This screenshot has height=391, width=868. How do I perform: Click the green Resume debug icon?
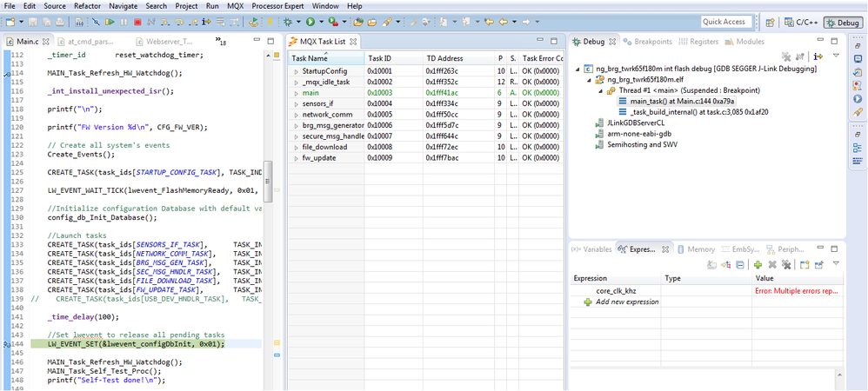point(110,22)
